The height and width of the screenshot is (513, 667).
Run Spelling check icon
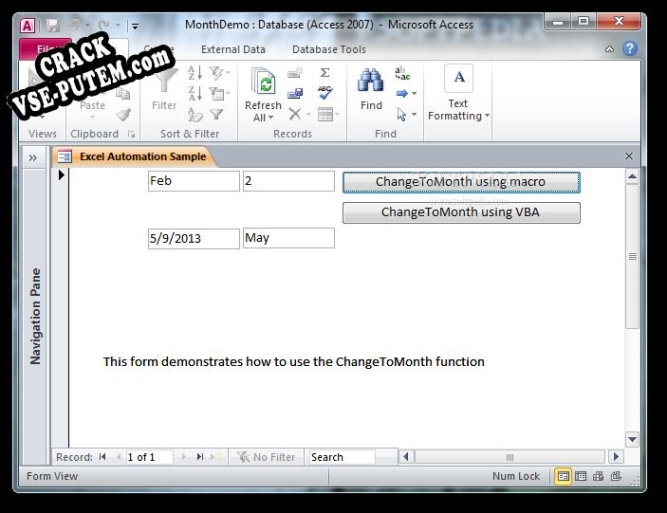point(325,92)
